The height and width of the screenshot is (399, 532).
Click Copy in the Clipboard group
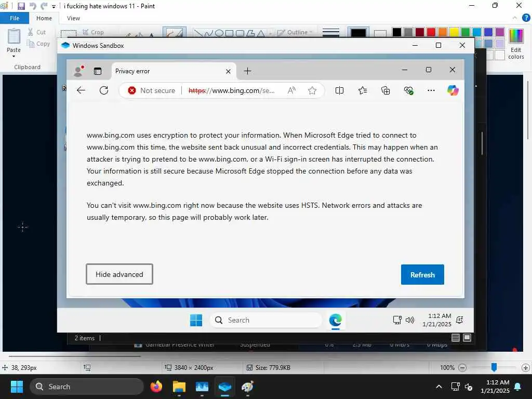pos(38,44)
